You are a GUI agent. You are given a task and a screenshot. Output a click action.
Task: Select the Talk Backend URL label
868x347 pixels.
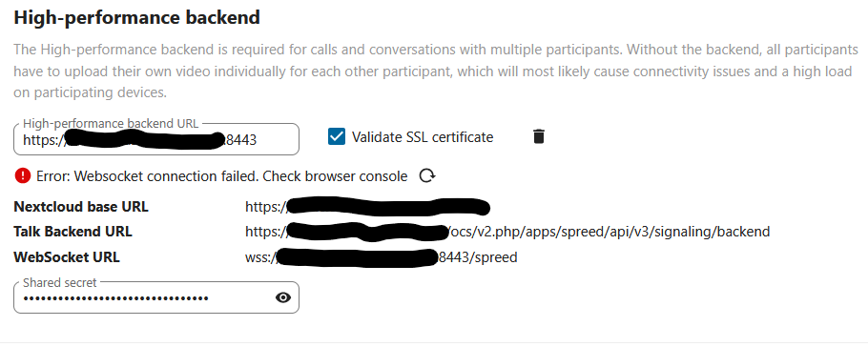pos(72,232)
